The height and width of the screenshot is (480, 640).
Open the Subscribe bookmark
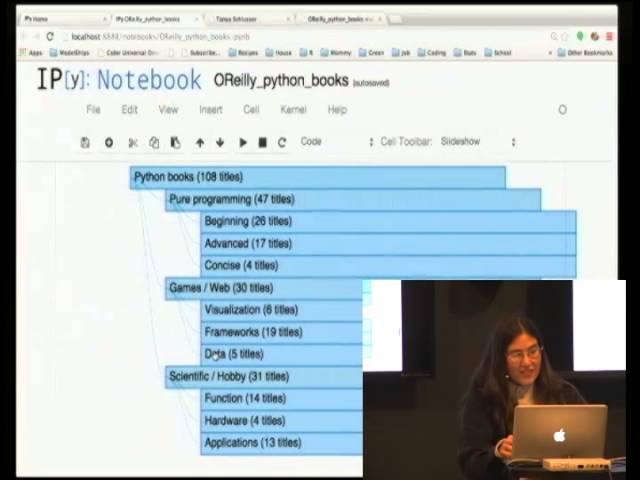[x=201, y=53]
